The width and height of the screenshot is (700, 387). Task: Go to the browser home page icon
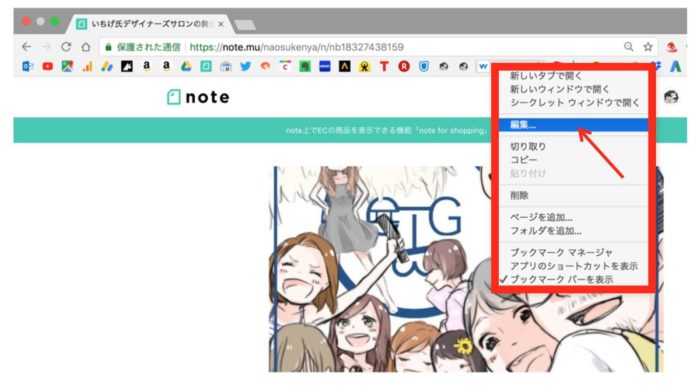click(86, 46)
